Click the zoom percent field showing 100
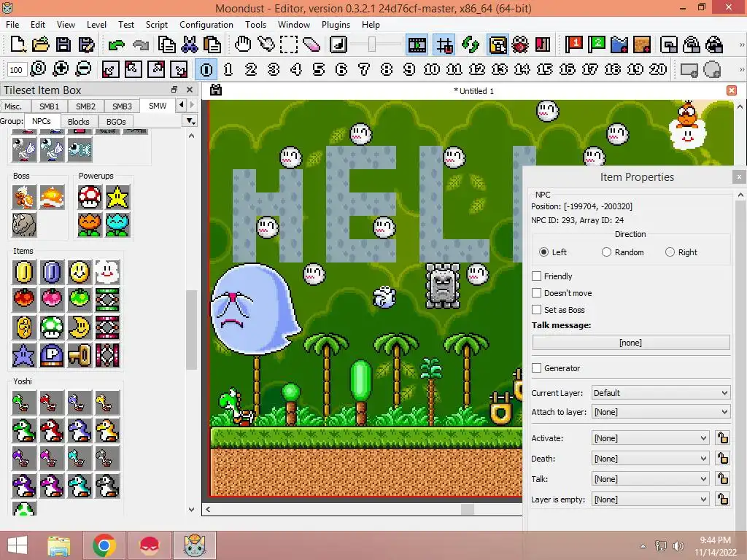This screenshot has width=747, height=560. pos(16,70)
